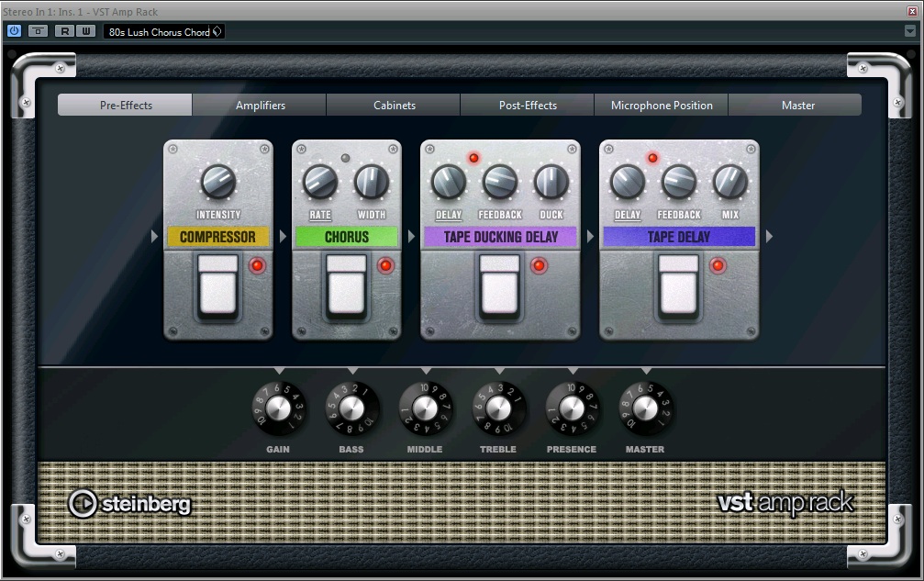Image resolution: width=924 pixels, height=581 pixels.
Task: Toggle the Tape Delay sync LED at top
Action: (x=652, y=158)
